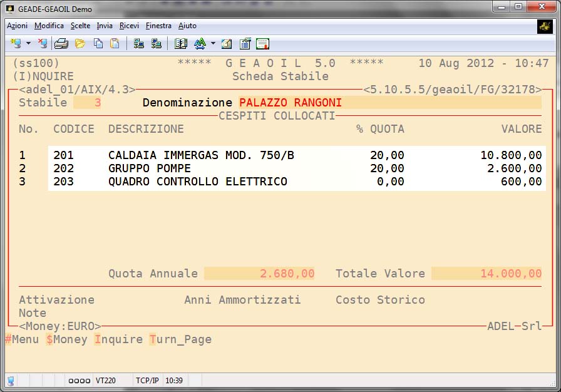This screenshot has width=561, height=392.
Task: Click the connection status icon in status bar
Action: [11, 381]
